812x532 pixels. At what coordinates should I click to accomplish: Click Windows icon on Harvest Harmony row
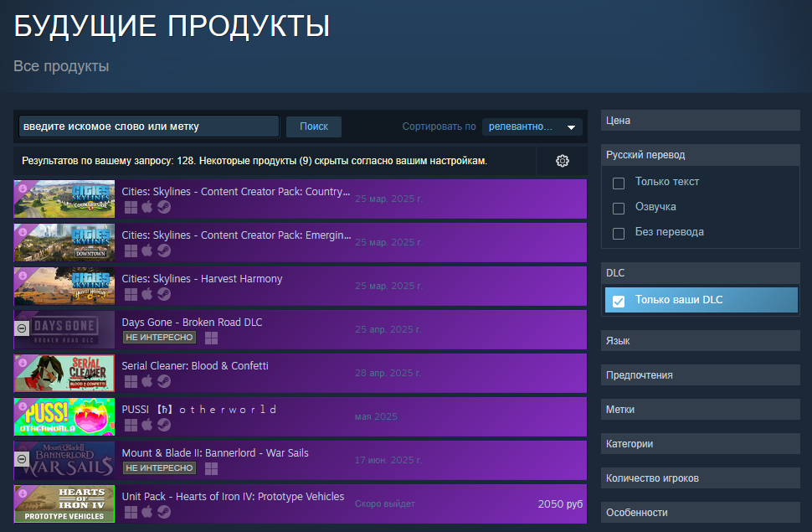(x=131, y=295)
